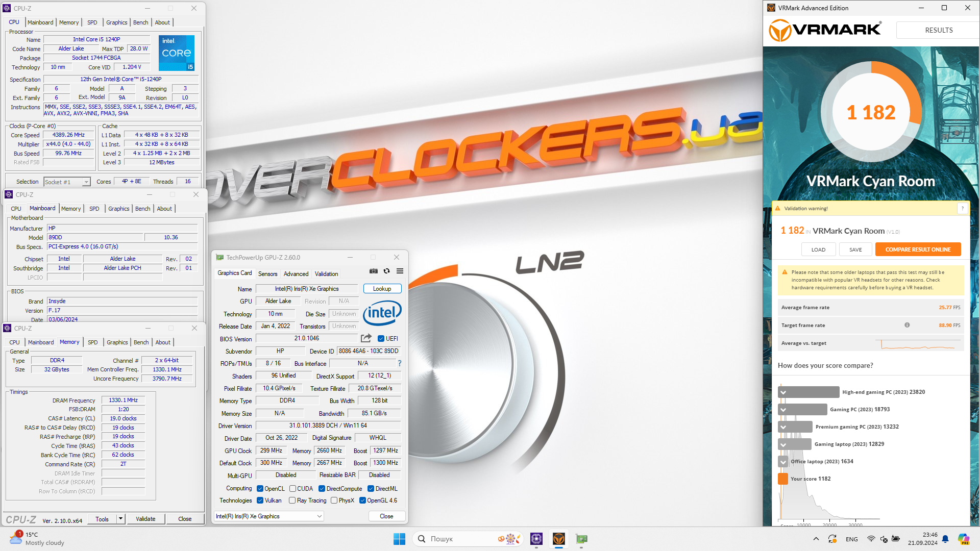The width and height of the screenshot is (980, 551).
Task: Click BIOS version share/export icon in GPU-Z
Action: (x=366, y=338)
